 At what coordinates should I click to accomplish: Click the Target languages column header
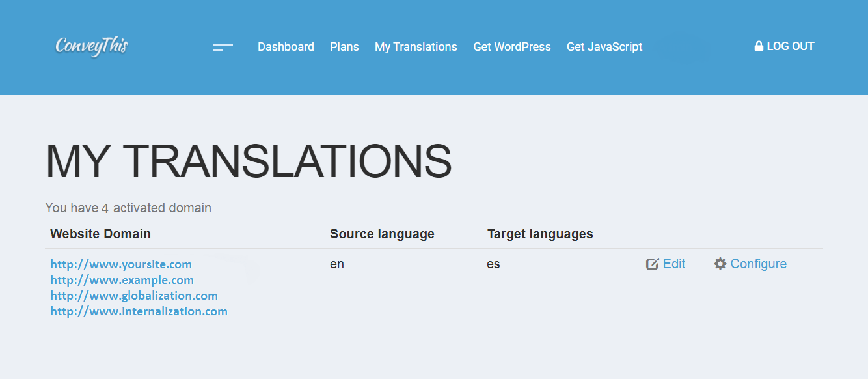click(540, 234)
